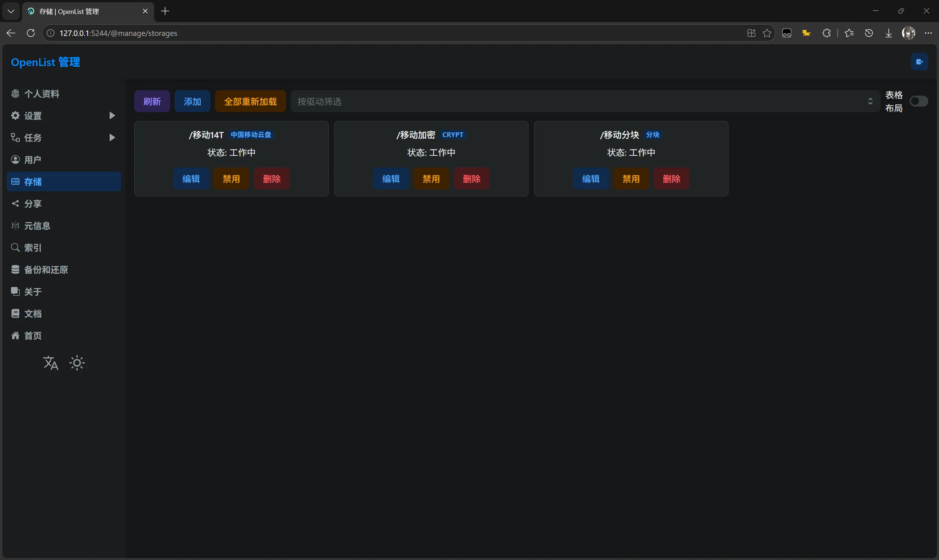This screenshot has width=939, height=560.
Task: Open browser history clock icon
Action: 869,33
